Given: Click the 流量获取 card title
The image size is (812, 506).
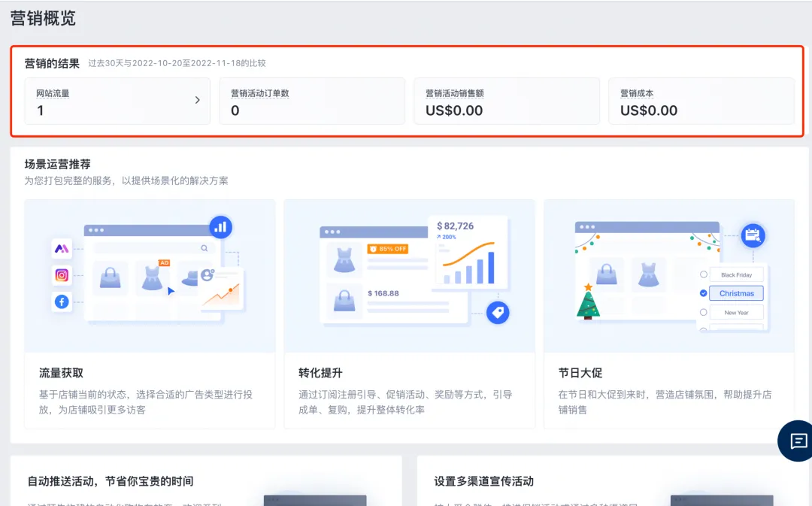Looking at the screenshot, I should pyautogui.click(x=61, y=373).
